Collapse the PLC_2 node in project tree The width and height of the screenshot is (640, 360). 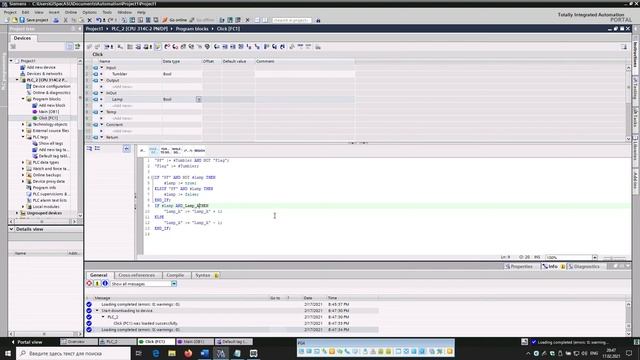17,80
